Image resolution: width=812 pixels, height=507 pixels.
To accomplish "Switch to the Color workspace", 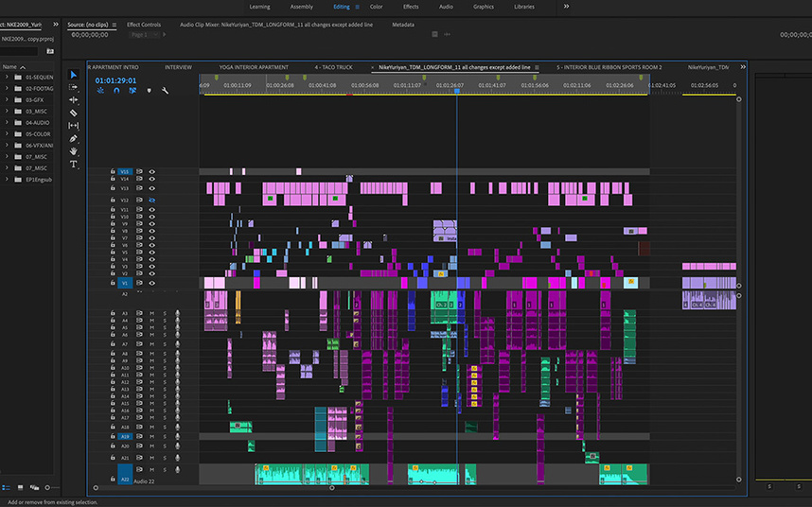I will [377, 7].
